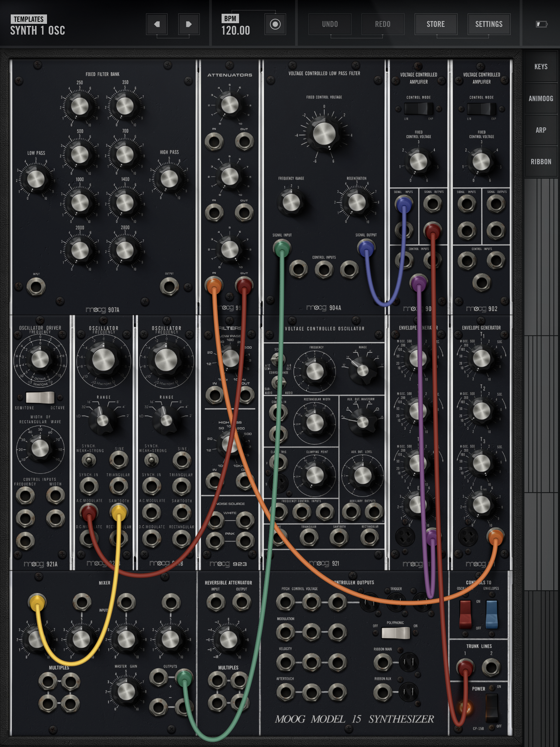The height and width of the screenshot is (747, 560).
Task: Adjust the VCO aux out level knob
Action: (362, 475)
